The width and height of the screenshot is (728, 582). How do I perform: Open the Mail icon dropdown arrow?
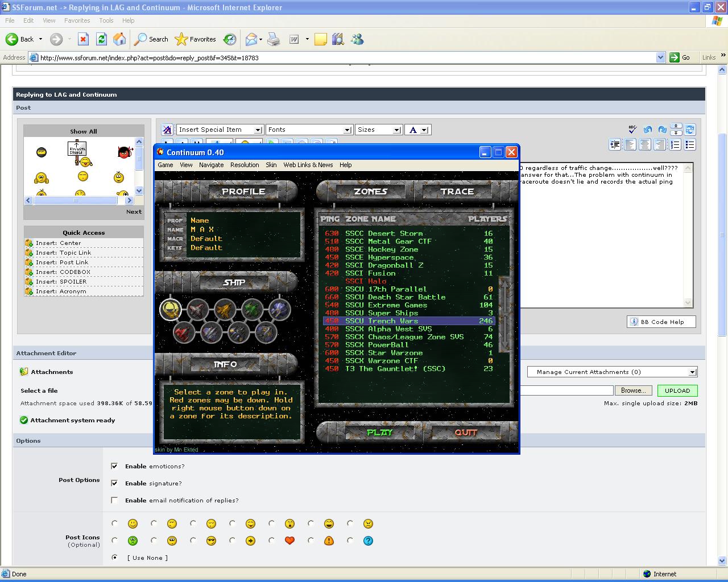(x=260, y=39)
